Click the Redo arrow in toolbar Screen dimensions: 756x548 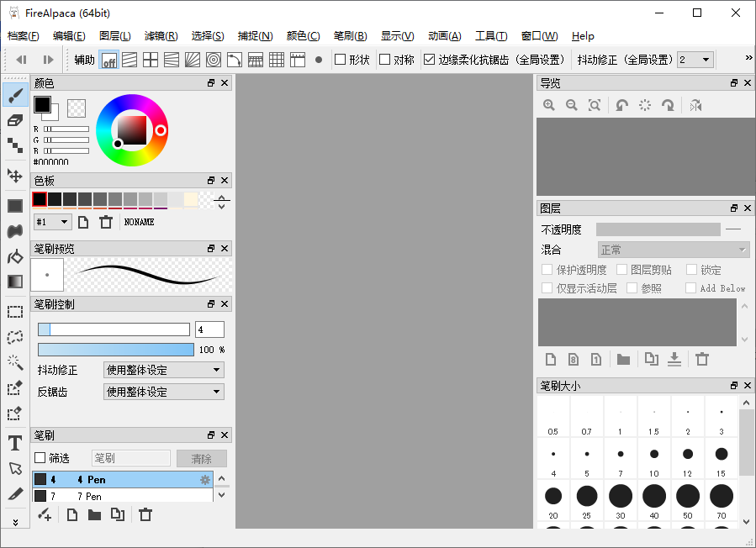point(48,60)
